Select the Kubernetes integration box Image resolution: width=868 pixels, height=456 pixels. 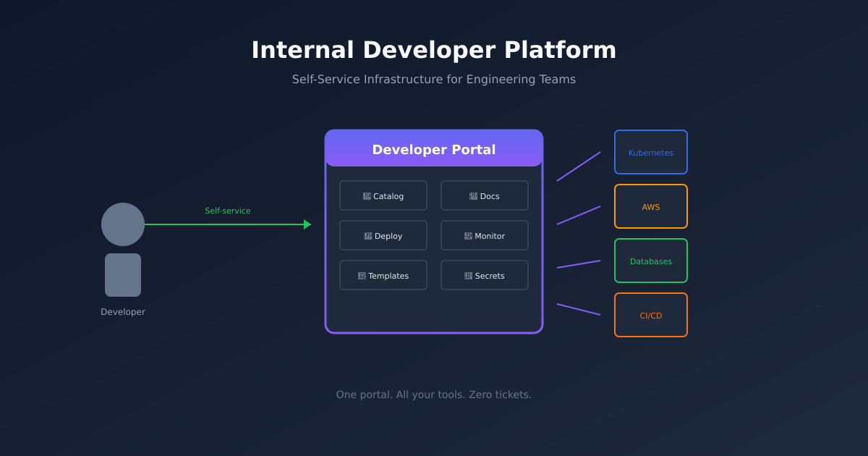[651, 152]
